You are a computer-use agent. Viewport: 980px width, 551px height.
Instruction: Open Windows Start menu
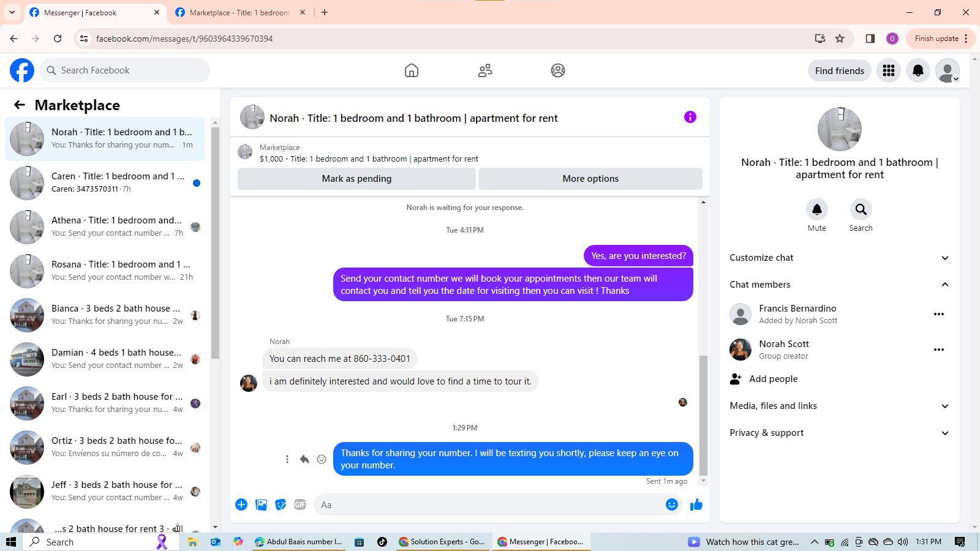11,542
